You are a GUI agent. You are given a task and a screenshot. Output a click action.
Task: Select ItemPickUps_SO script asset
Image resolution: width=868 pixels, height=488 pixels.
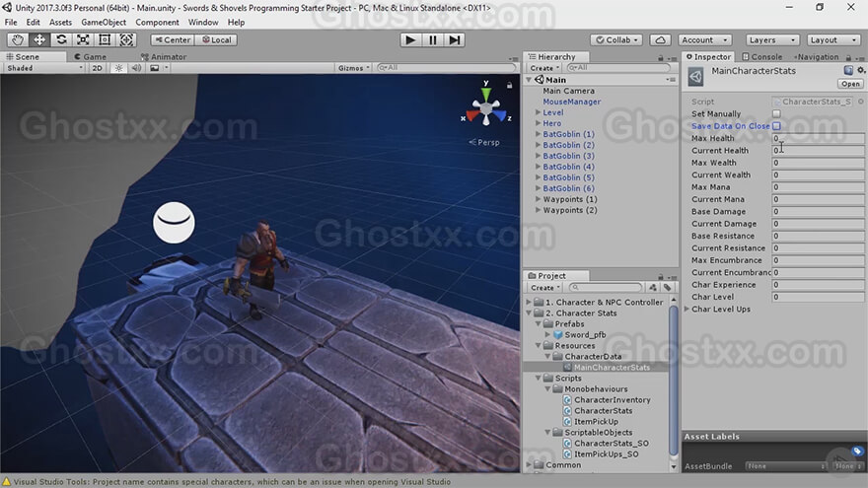[607, 453]
